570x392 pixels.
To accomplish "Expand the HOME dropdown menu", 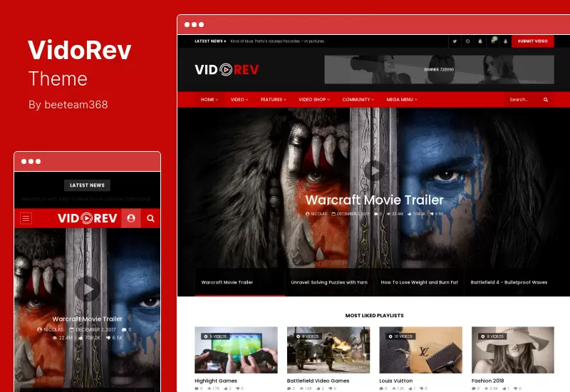I will click(x=209, y=100).
